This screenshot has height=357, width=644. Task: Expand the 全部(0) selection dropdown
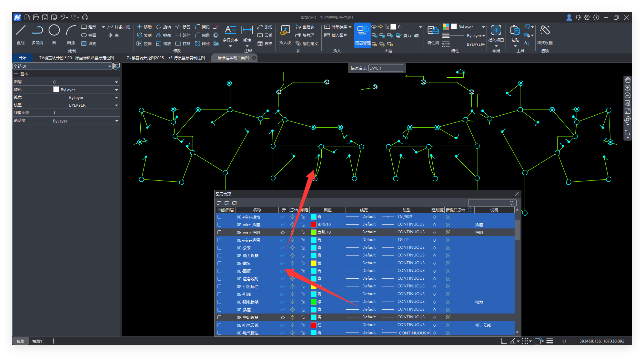click(x=109, y=66)
